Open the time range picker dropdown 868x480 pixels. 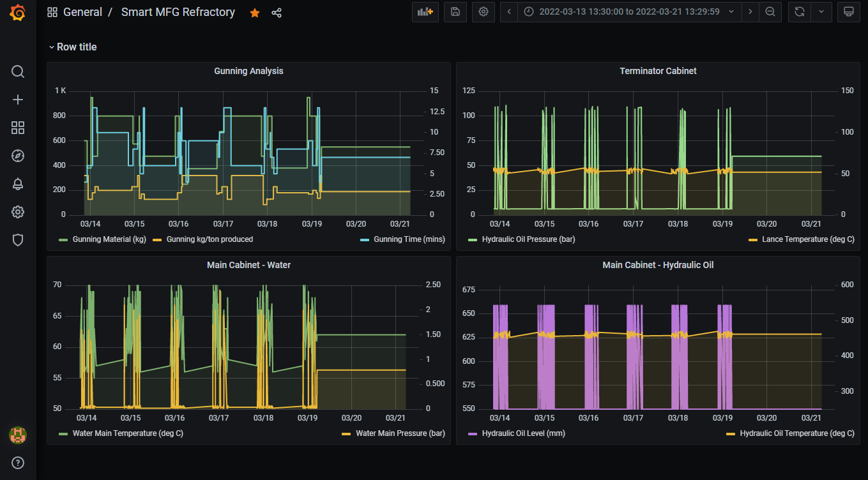[x=629, y=11]
